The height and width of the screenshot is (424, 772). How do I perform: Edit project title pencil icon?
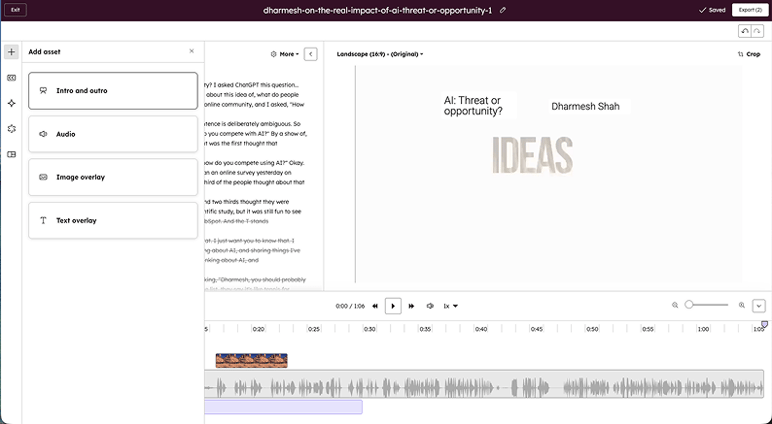tap(503, 10)
